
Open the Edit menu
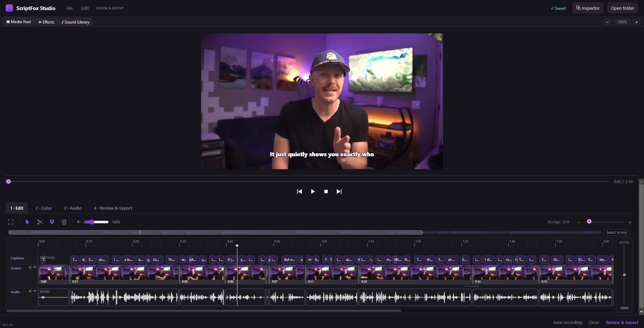85,8
